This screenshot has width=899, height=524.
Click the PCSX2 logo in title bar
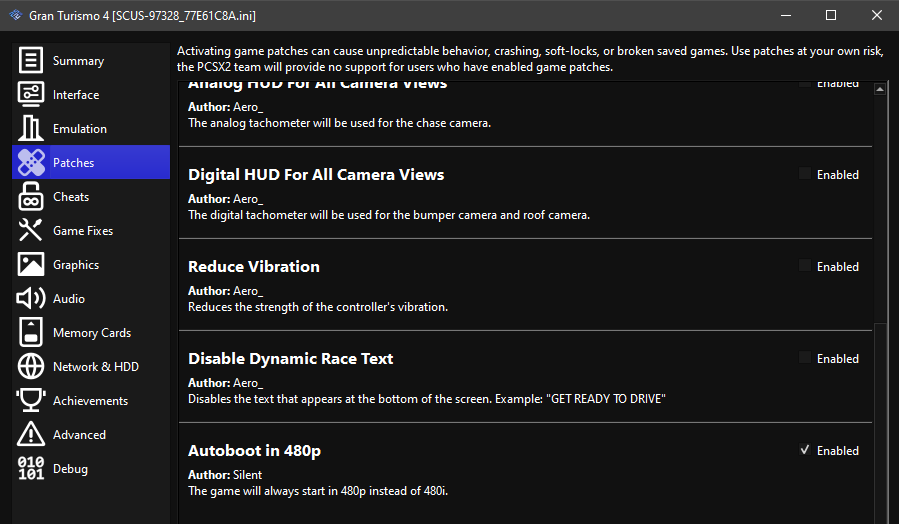tap(15, 15)
